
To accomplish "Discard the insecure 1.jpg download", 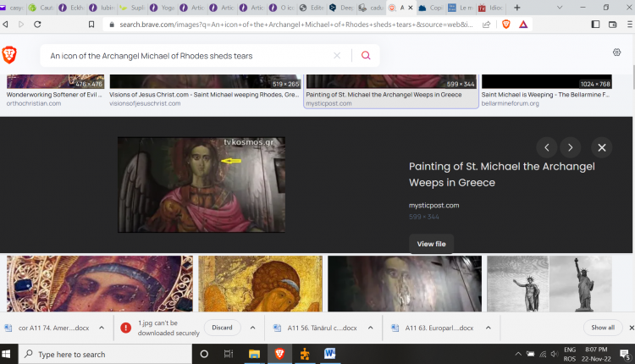I will 222,328.
